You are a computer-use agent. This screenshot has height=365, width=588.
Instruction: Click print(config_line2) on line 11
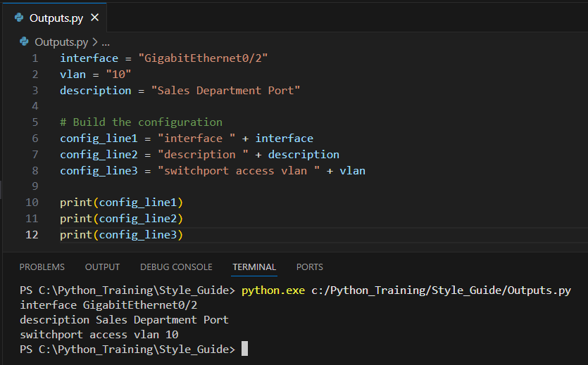pos(122,219)
